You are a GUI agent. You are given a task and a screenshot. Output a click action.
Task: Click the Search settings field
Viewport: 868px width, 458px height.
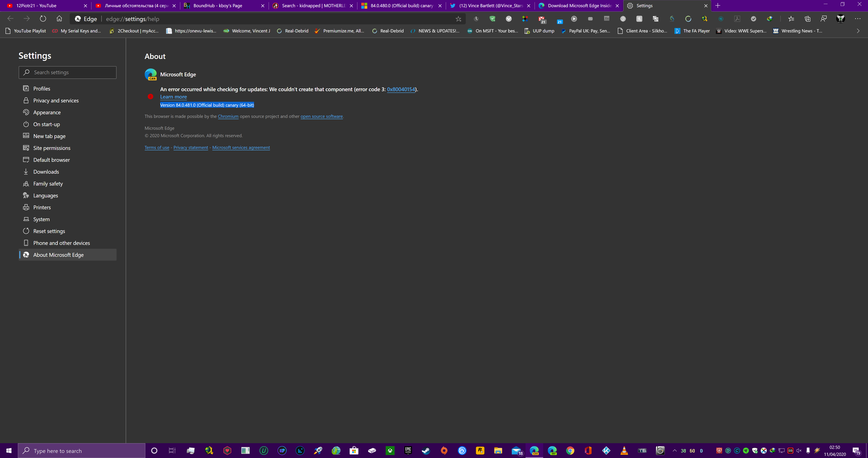click(67, 73)
